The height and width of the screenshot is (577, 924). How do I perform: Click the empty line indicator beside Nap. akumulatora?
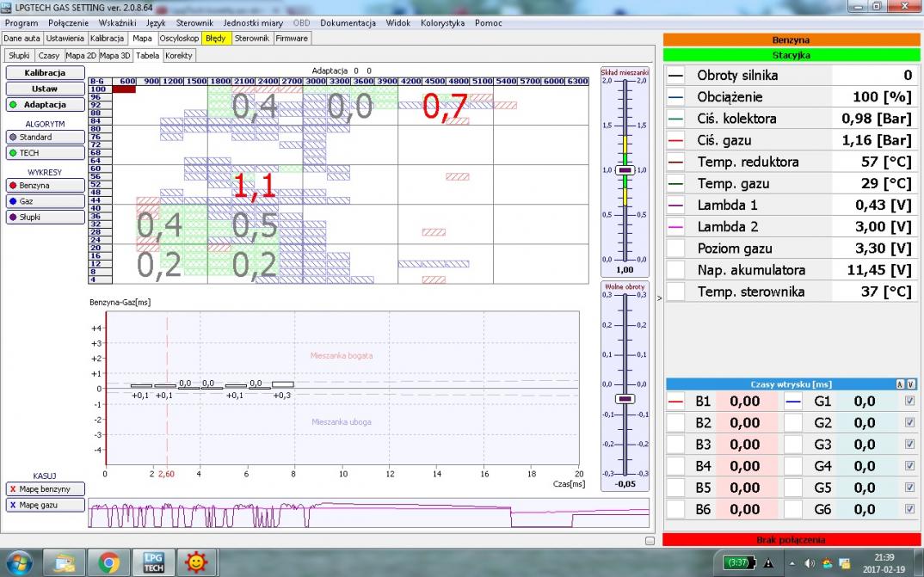(676, 270)
